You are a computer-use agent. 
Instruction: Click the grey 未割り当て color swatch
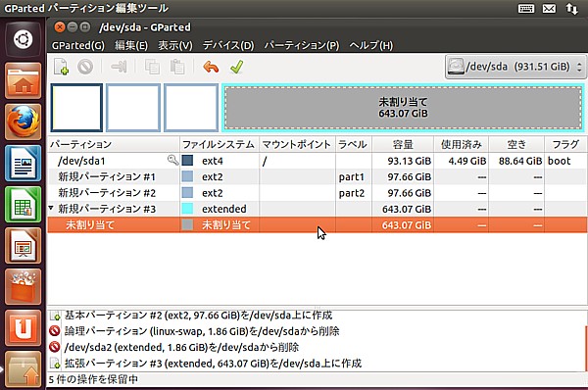pos(187,224)
